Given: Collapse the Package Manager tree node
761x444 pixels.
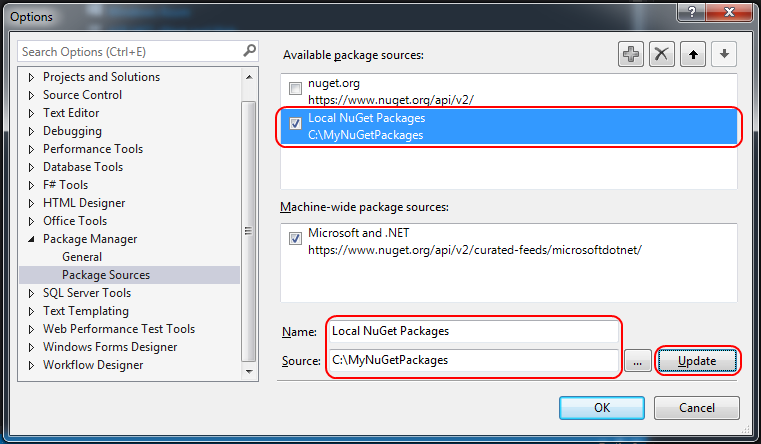Looking at the screenshot, I should click(x=32, y=239).
